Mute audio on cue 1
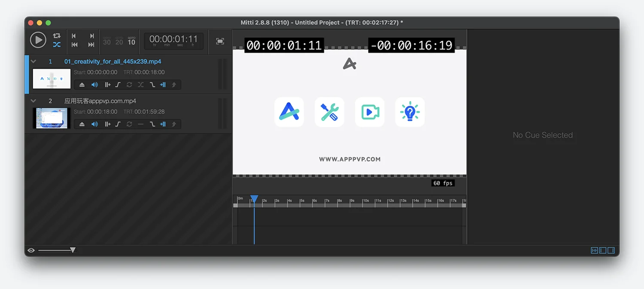This screenshot has width=644, height=289. pos(94,85)
